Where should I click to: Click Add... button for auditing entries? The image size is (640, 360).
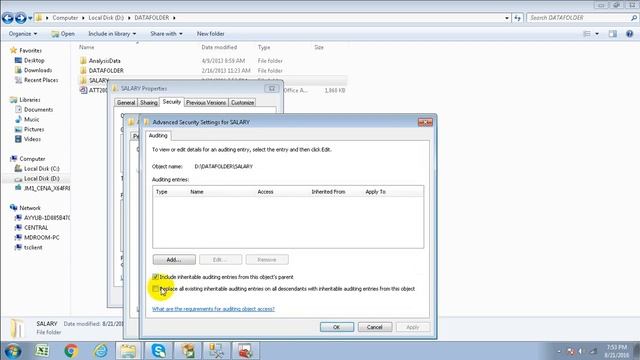[x=174, y=260]
